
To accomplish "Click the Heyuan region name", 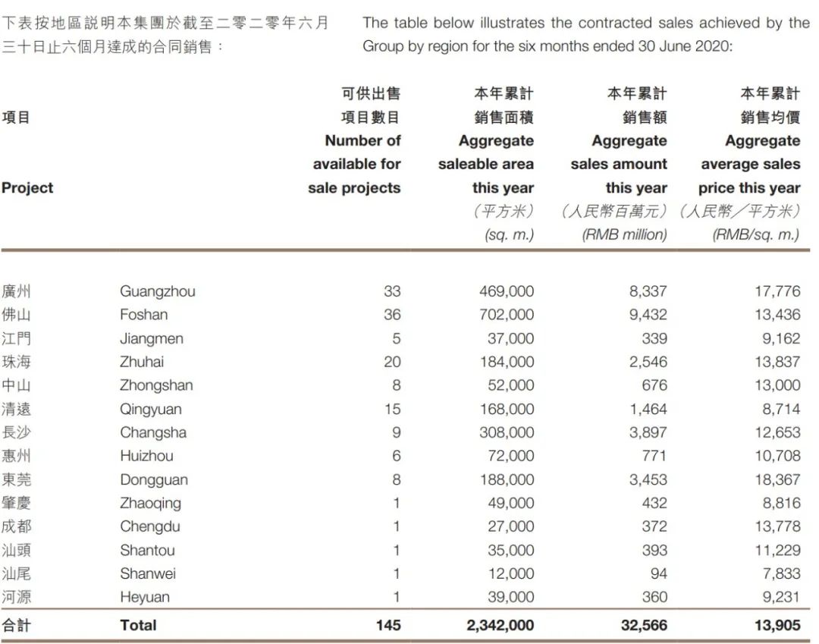I will click(x=145, y=597).
